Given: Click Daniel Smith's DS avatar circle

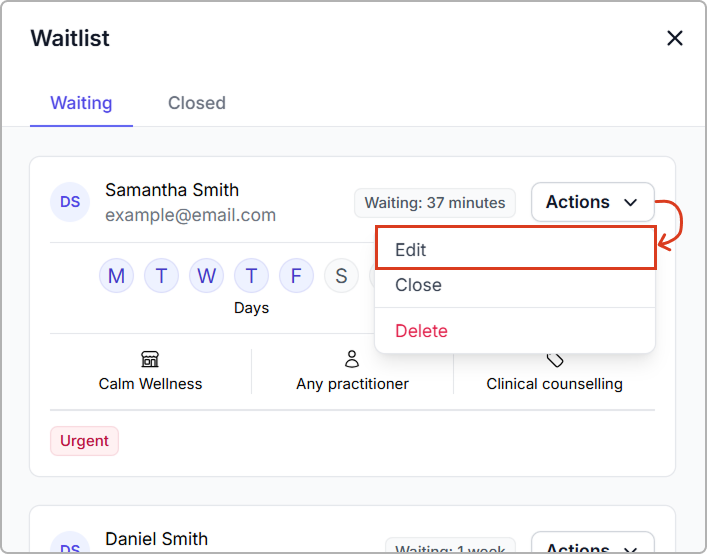Looking at the screenshot, I should tap(70, 545).
